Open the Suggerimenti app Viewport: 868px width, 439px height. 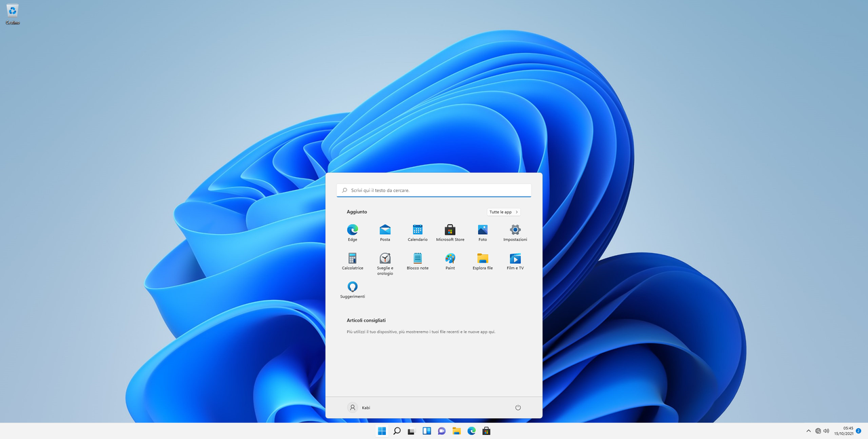click(x=353, y=290)
